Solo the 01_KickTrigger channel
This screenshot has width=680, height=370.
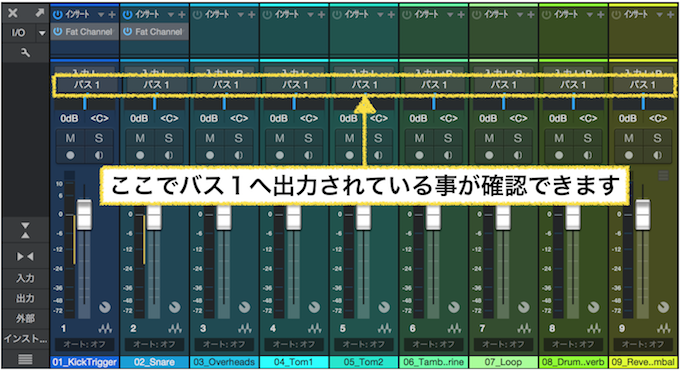[99, 138]
